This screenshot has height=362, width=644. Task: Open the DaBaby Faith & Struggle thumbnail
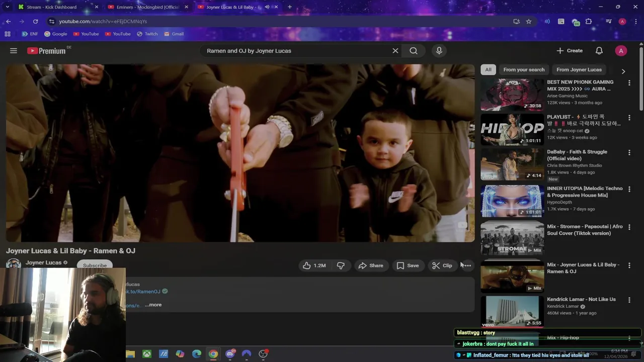click(512, 164)
